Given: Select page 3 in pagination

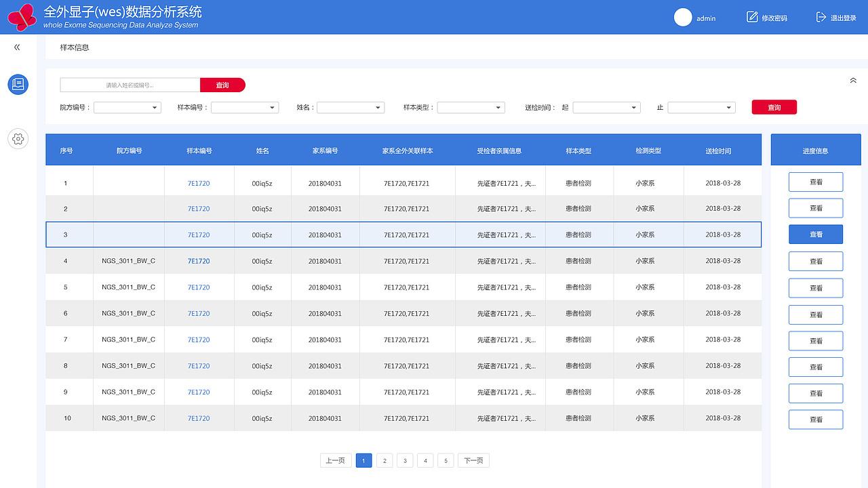Looking at the screenshot, I should [405, 461].
